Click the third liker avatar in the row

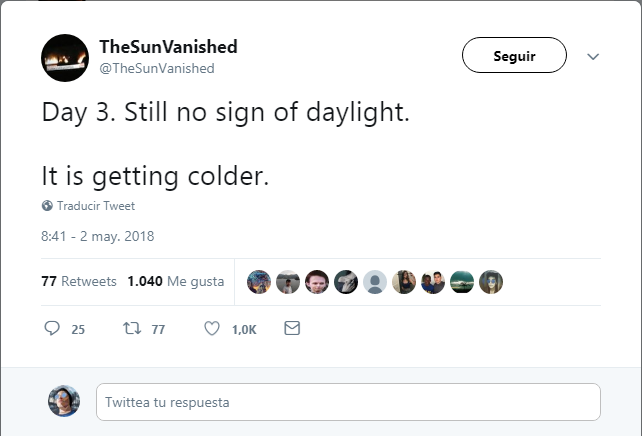click(x=317, y=282)
